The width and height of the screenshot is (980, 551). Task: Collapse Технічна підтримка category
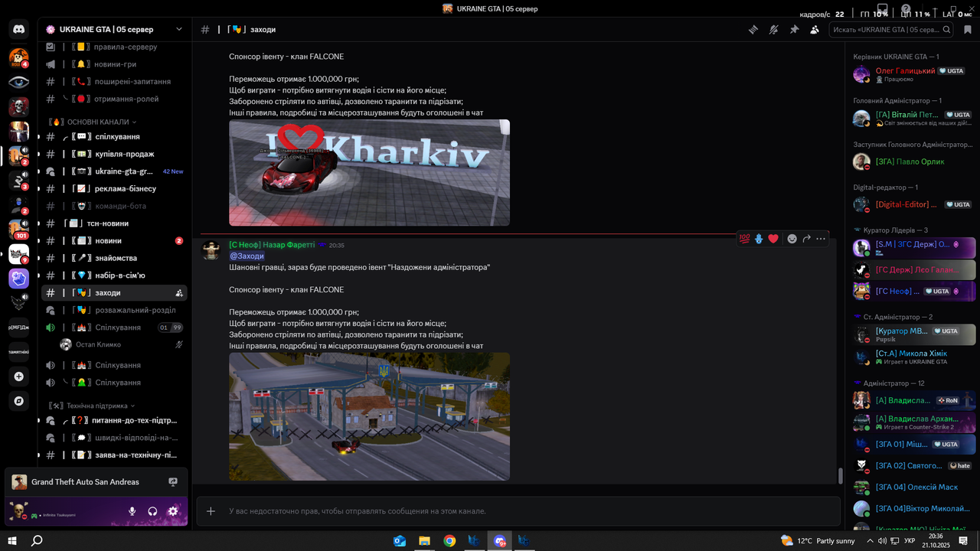click(91, 406)
